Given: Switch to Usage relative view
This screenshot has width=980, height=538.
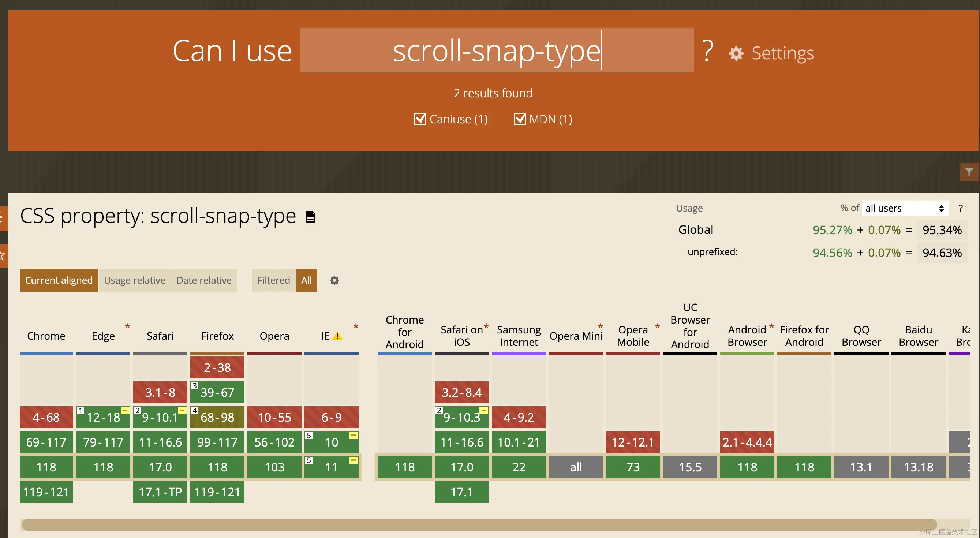Looking at the screenshot, I should (x=135, y=280).
